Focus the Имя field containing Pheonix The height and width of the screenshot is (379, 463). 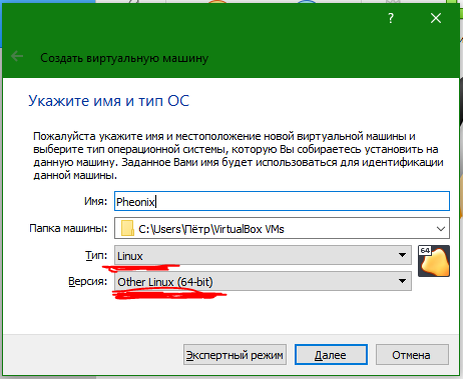tap(282, 201)
